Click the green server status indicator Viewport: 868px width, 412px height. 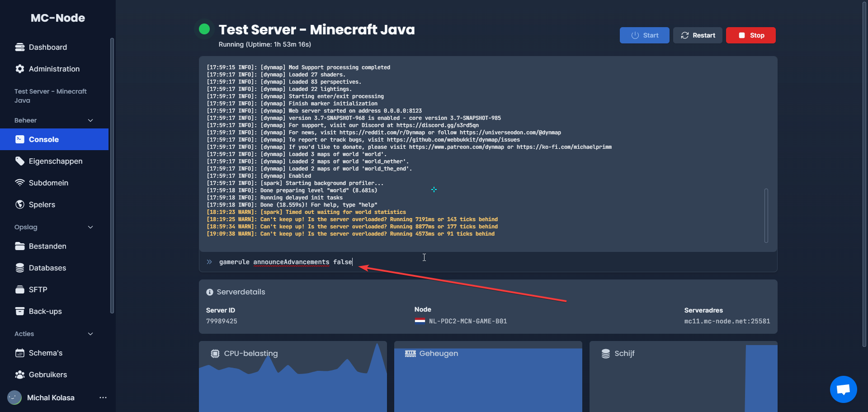[204, 29]
